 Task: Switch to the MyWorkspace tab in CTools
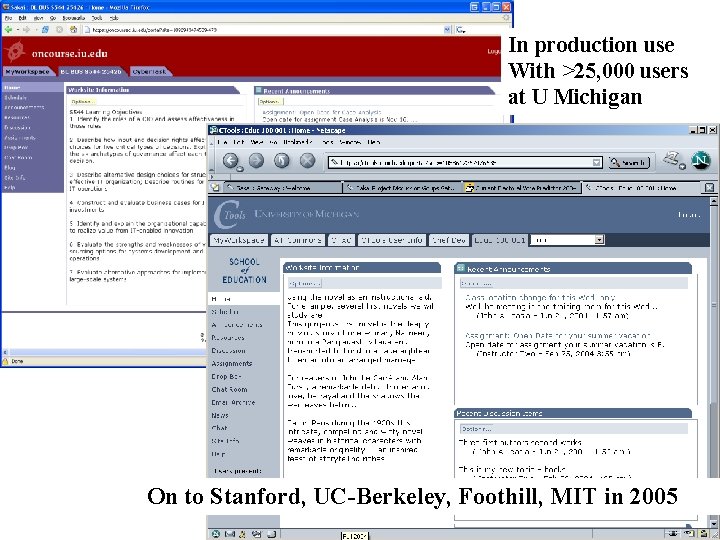(x=239, y=240)
